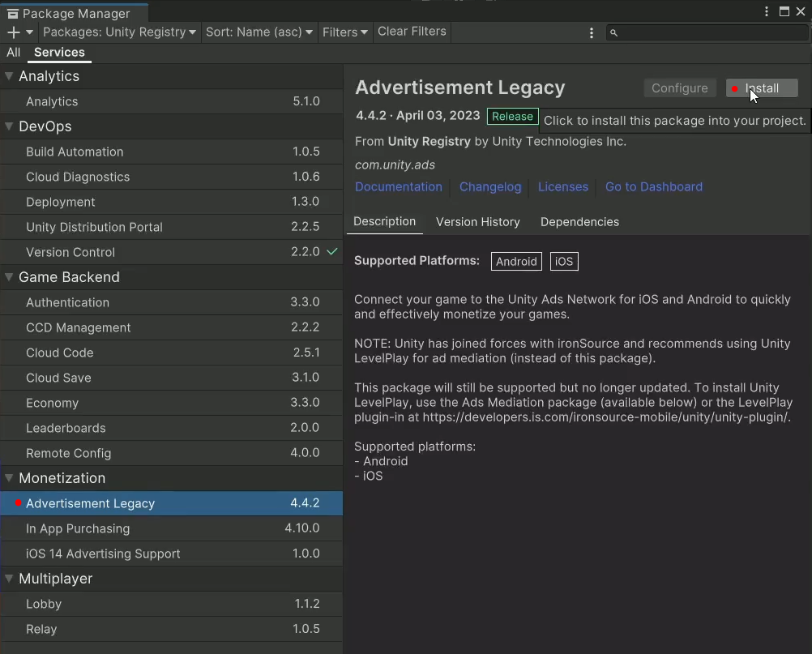Open the Go to Dashboard link
The height and width of the screenshot is (654, 812).
(x=653, y=187)
